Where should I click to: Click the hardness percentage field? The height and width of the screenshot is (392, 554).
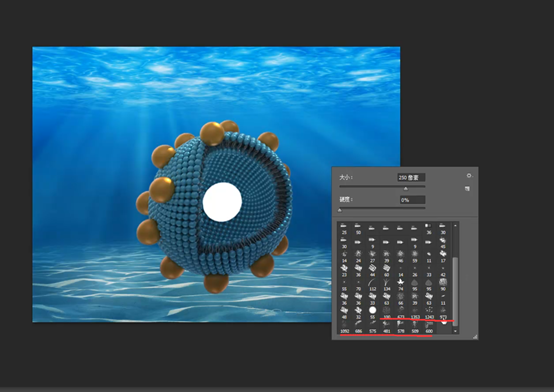(x=412, y=200)
